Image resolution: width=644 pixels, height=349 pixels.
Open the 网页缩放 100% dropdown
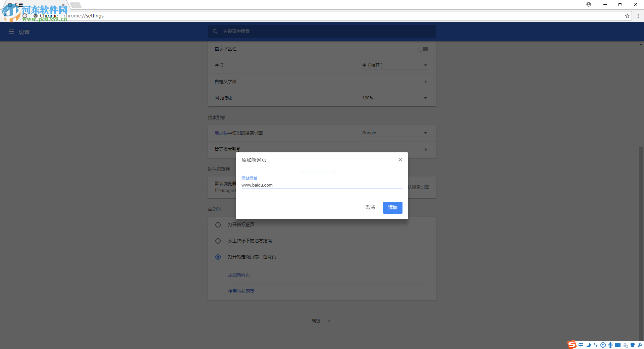coord(395,98)
